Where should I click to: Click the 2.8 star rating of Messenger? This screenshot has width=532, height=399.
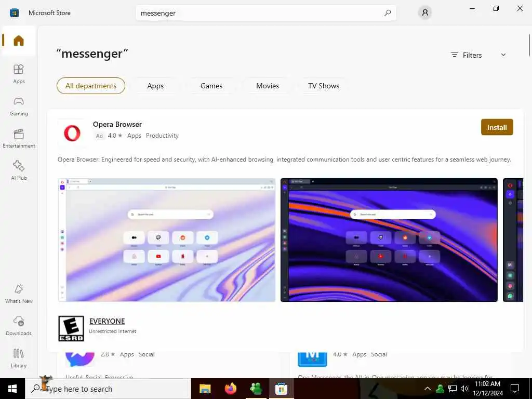pyautogui.click(x=108, y=354)
